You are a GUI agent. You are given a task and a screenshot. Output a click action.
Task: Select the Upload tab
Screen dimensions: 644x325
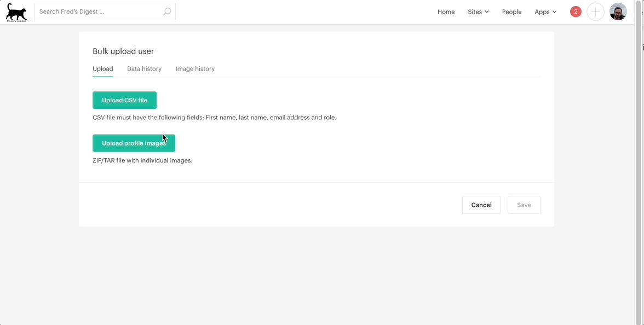pyautogui.click(x=103, y=69)
